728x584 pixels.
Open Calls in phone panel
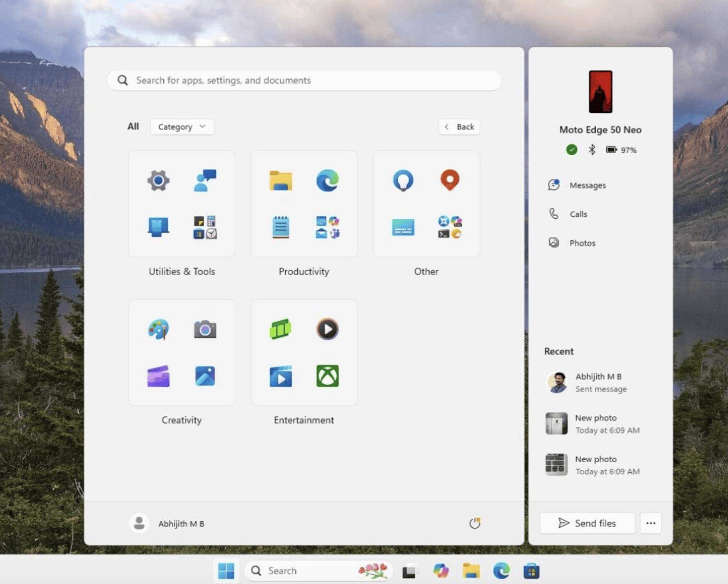(x=578, y=214)
